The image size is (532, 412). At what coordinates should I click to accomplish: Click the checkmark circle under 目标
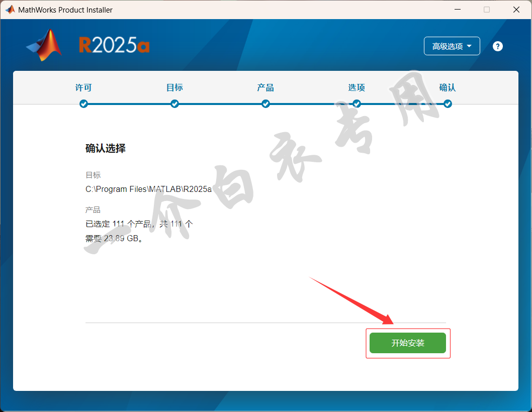[x=174, y=104]
